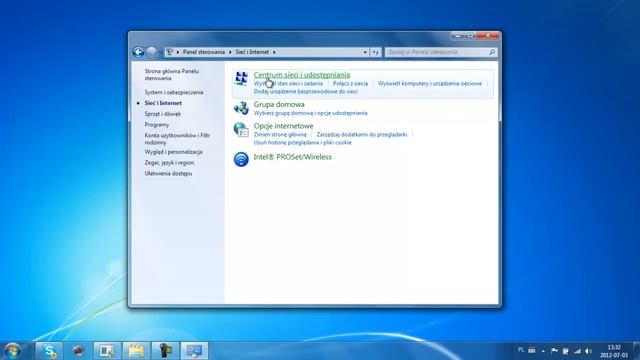Open Wyświetl stan sieci i zadania link
The height and width of the screenshot is (360, 640).
point(288,83)
